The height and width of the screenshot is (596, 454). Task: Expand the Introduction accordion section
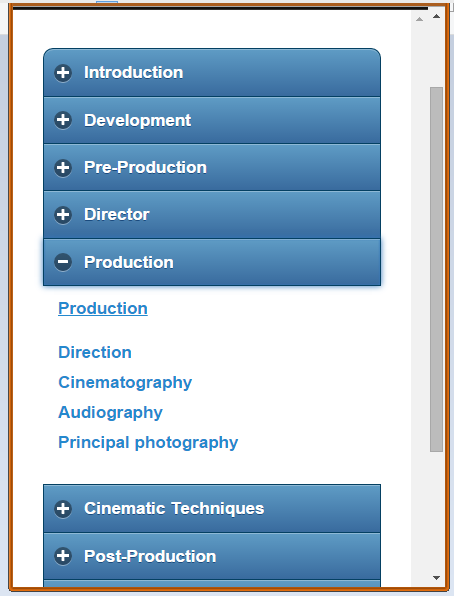click(x=212, y=73)
